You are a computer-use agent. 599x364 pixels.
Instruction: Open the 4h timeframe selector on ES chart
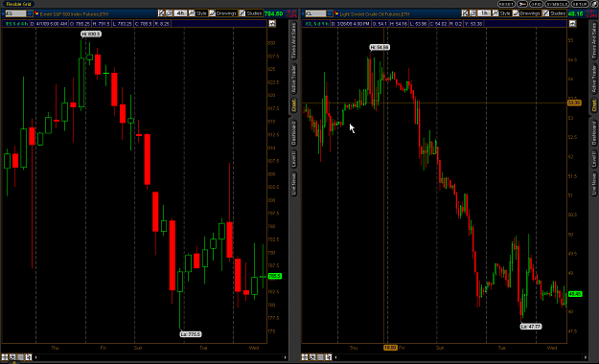180,13
